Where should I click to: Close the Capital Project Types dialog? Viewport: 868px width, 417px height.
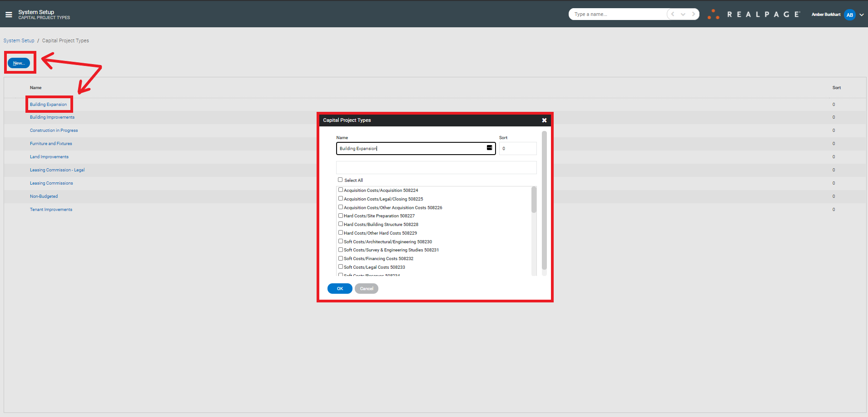click(x=544, y=120)
